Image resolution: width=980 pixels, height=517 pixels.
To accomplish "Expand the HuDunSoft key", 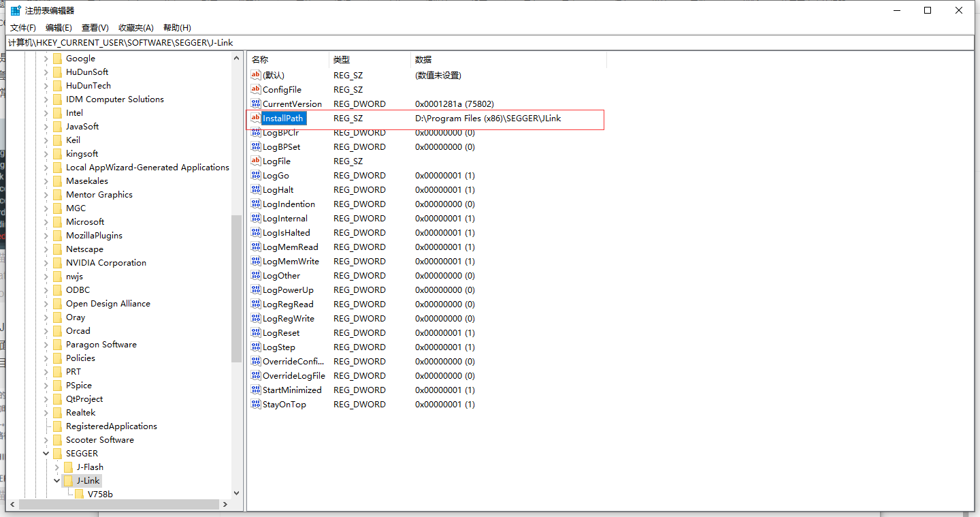I will [x=46, y=72].
